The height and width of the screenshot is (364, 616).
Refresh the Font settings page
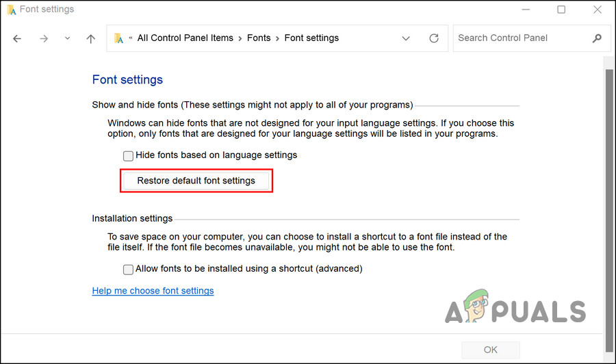click(x=434, y=38)
